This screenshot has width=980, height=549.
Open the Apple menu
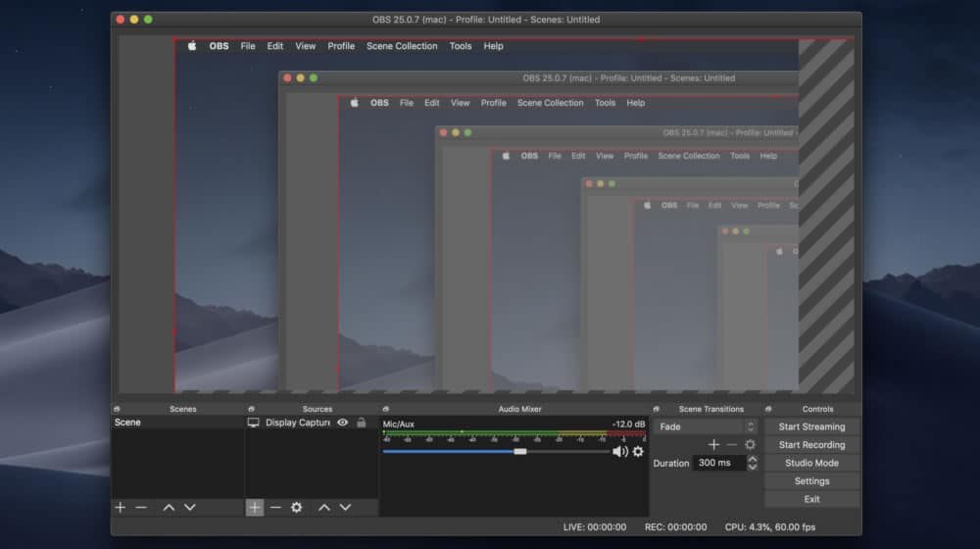click(192, 46)
